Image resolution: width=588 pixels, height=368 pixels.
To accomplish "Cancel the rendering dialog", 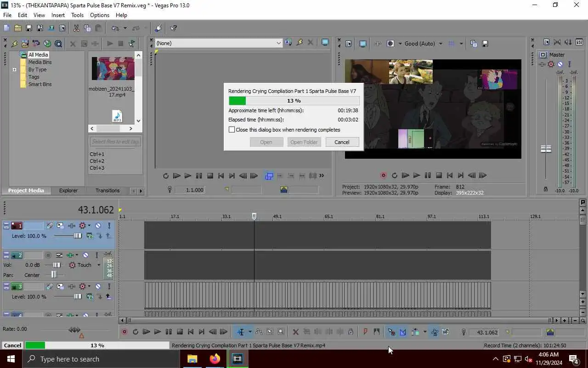I will point(342,142).
